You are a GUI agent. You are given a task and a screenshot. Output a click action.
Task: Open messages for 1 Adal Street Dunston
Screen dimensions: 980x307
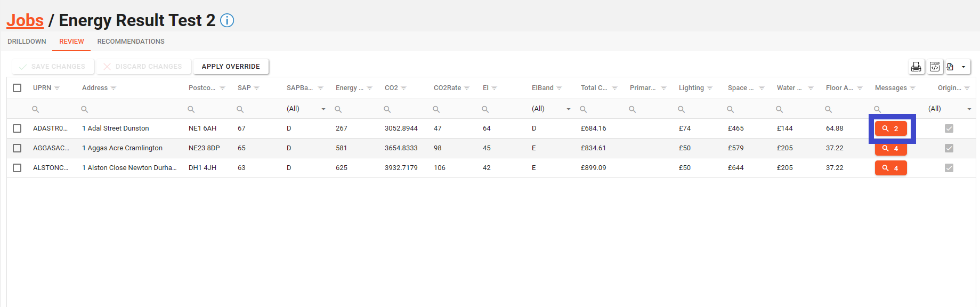(x=890, y=128)
